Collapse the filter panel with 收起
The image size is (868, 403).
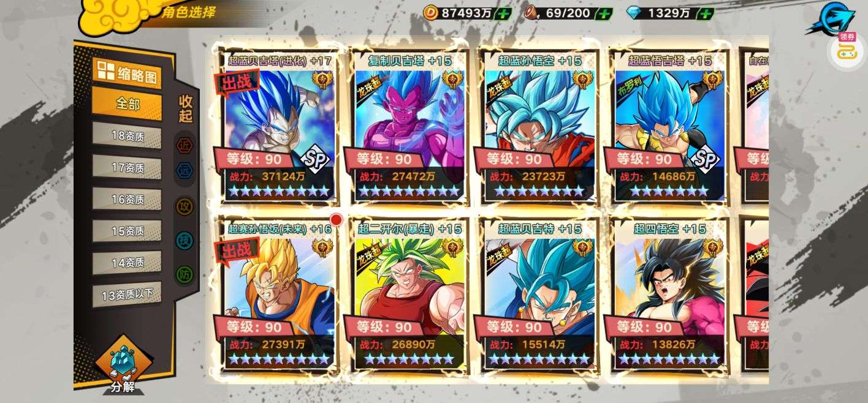186,108
